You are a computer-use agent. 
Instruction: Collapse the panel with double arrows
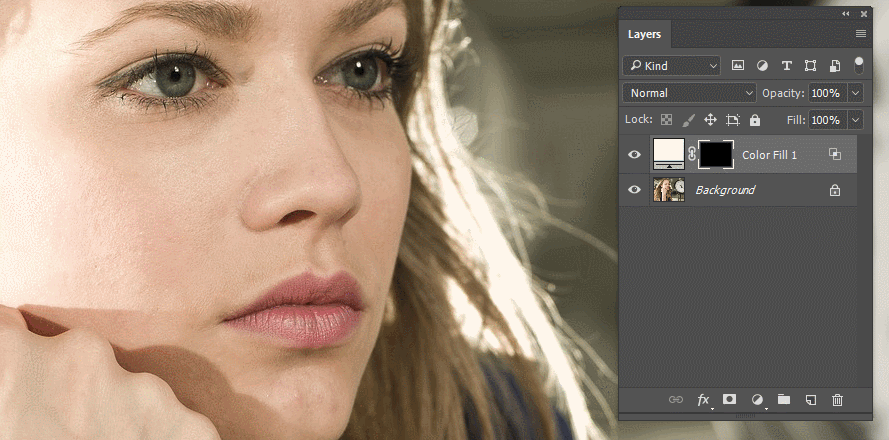pos(845,14)
